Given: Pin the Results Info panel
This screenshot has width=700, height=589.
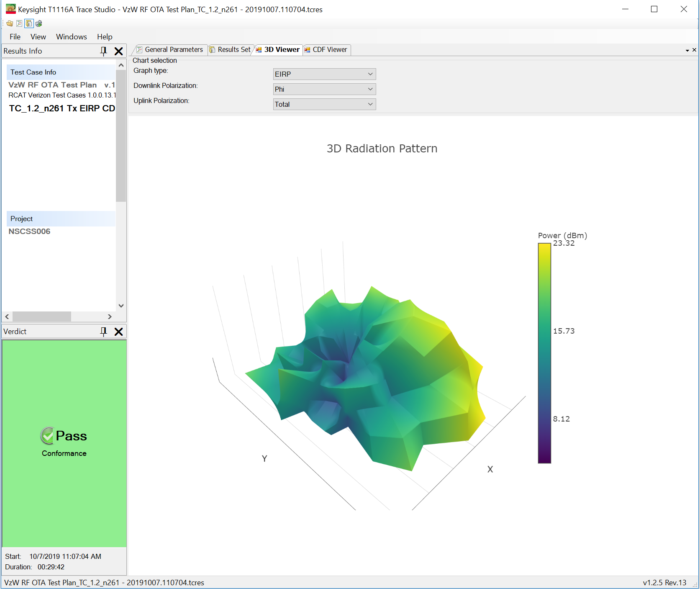Looking at the screenshot, I should (104, 51).
